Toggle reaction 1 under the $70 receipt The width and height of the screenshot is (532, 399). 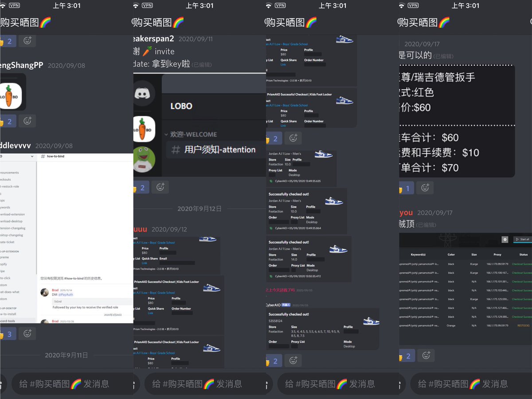click(x=407, y=188)
